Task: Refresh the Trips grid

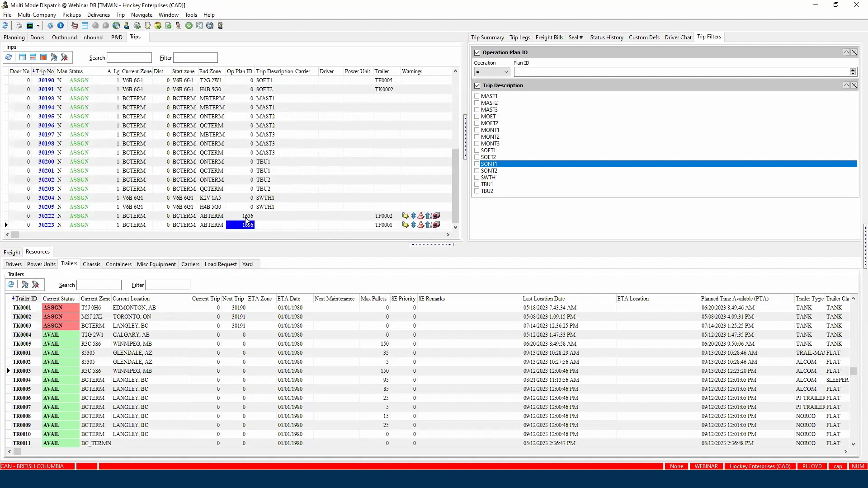Action: [8, 57]
